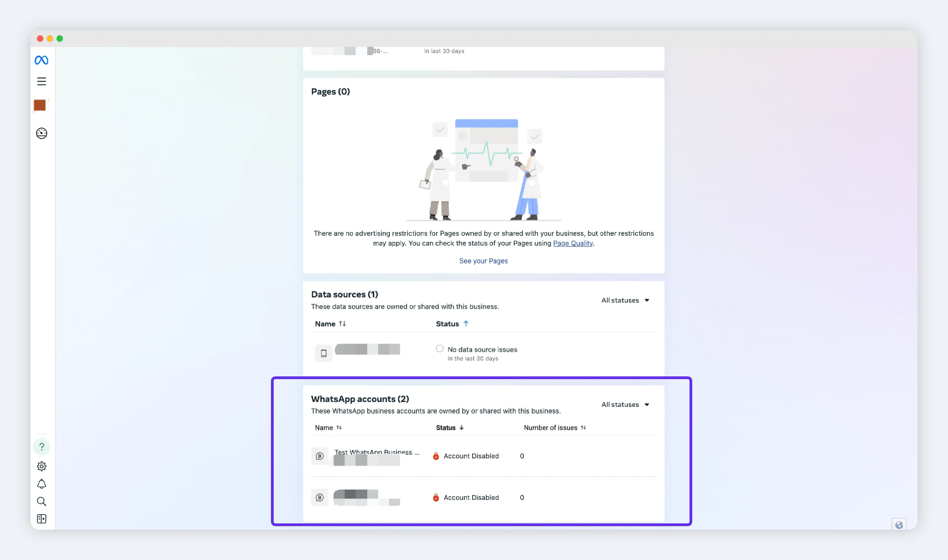Select the orange business account avatar
The height and width of the screenshot is (560, 948).
40,106
